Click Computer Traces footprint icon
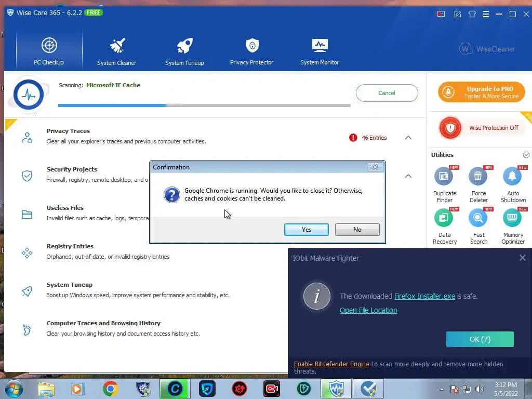 [27, 330]
